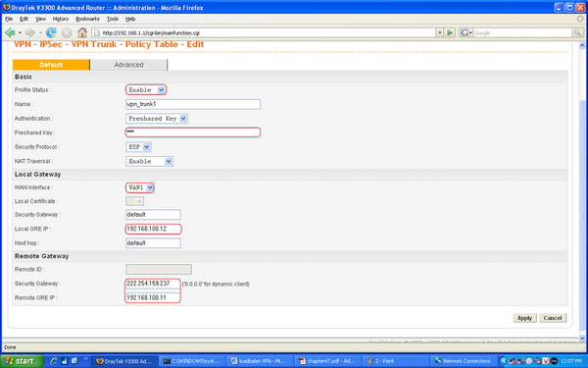Switch to C:\WINDOWS command prompt taskbar button
Screen dimensions: 588x368
tap(192, 361)
